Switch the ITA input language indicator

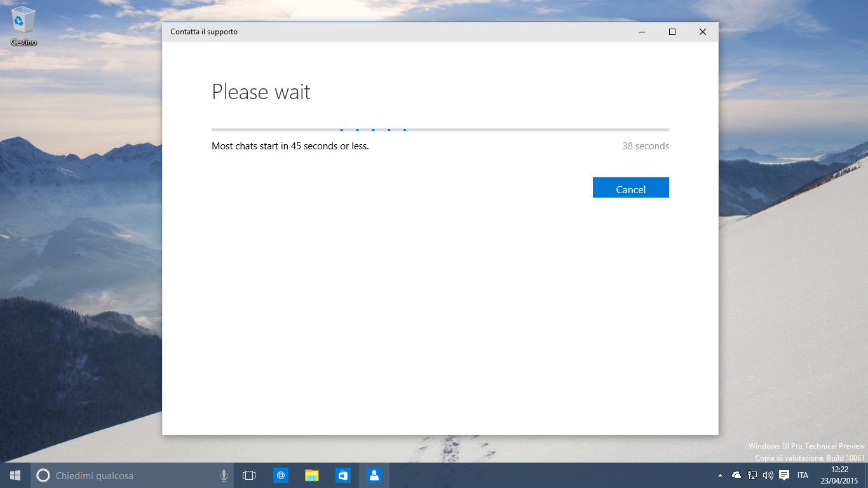803,475
